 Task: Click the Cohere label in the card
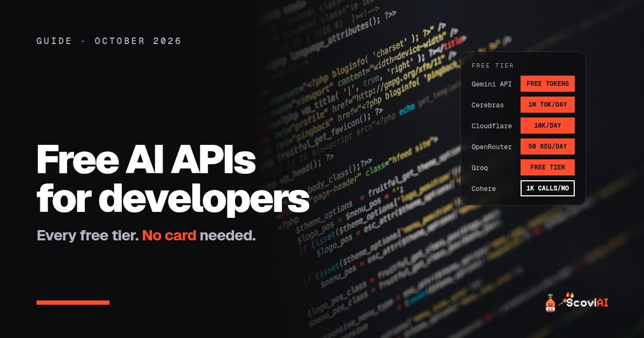pos(484,189)
